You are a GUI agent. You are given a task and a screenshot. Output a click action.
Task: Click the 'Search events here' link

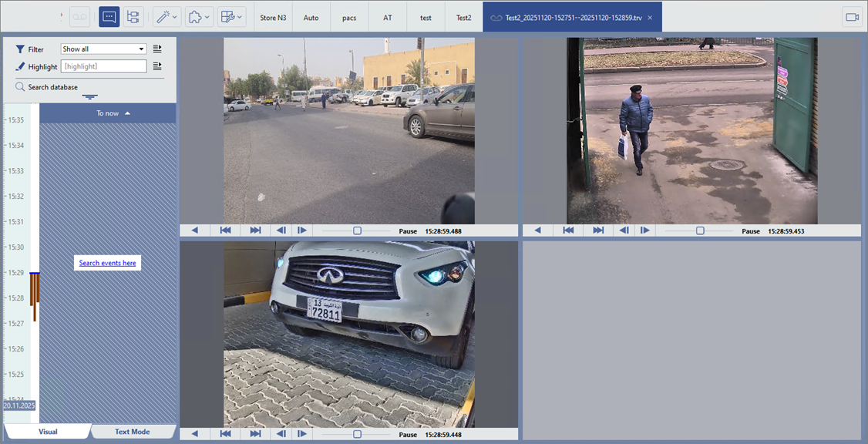click(x=107, y=263)
